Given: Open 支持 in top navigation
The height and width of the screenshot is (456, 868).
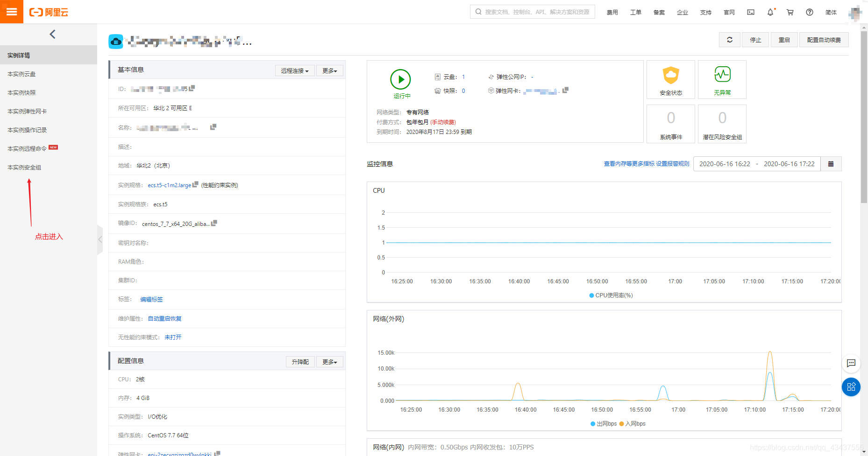Looking at the screenshot, I should click(705, 13).
